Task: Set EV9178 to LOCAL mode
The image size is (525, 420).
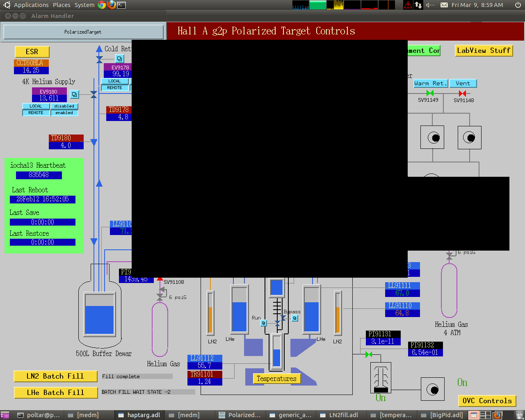Action: [115, 81]
